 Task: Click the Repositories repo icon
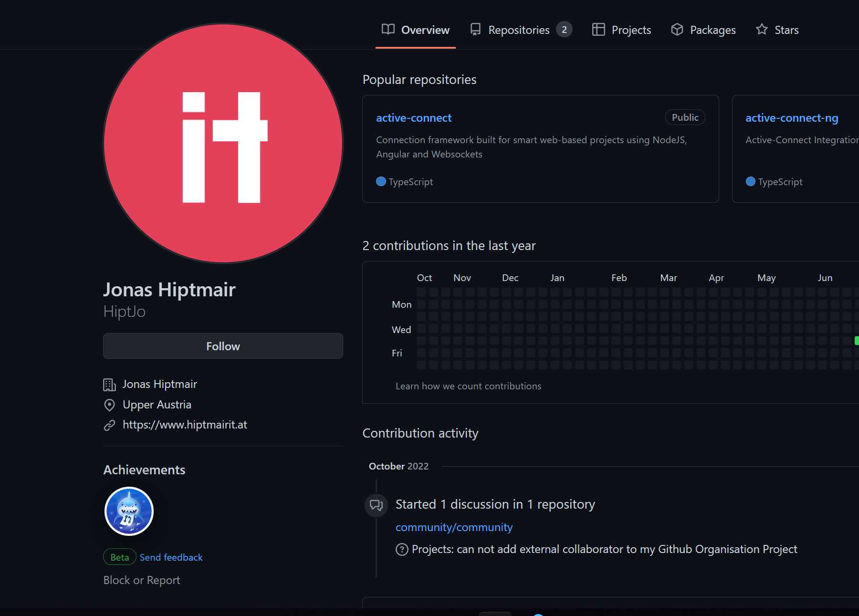pos(475,30)
